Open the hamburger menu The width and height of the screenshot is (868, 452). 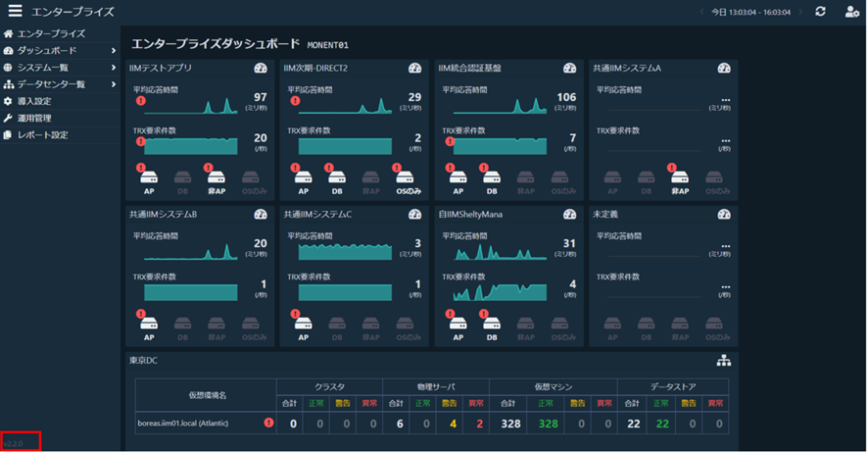click(x=16, y=11)
